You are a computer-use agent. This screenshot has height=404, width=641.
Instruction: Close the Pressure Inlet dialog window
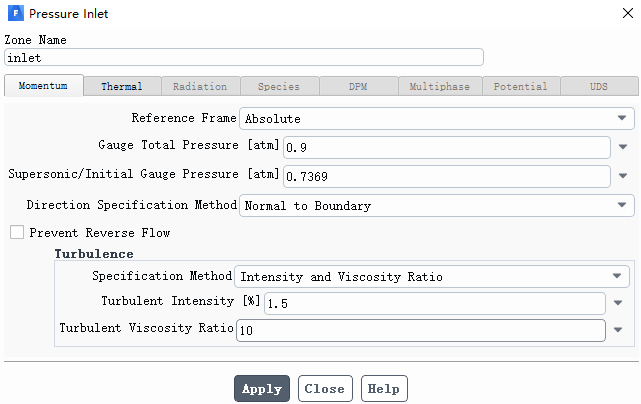click(628, 13)
